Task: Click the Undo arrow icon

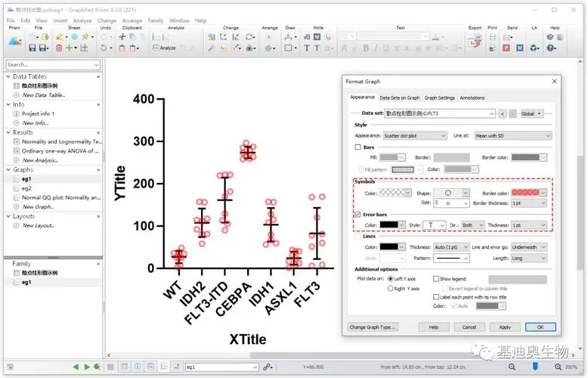Action: click(104, 48)
